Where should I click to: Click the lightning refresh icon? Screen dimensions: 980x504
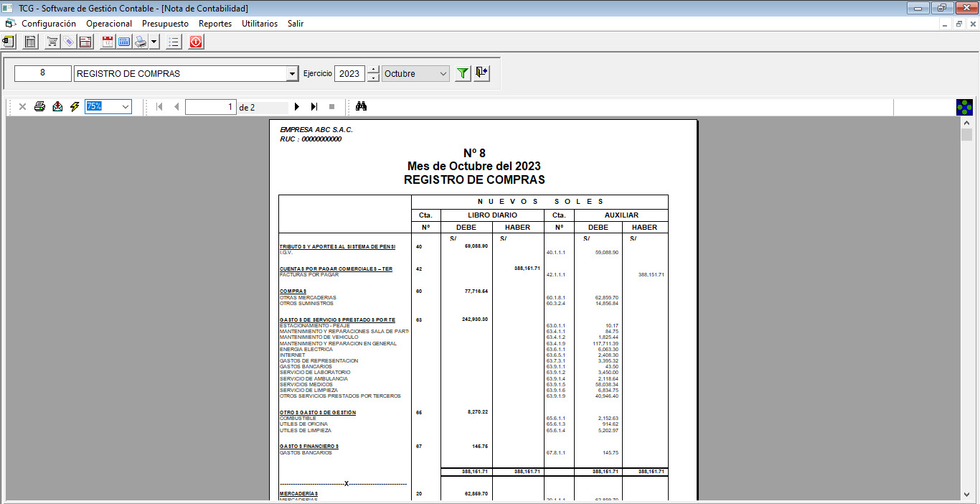(75, 107)
